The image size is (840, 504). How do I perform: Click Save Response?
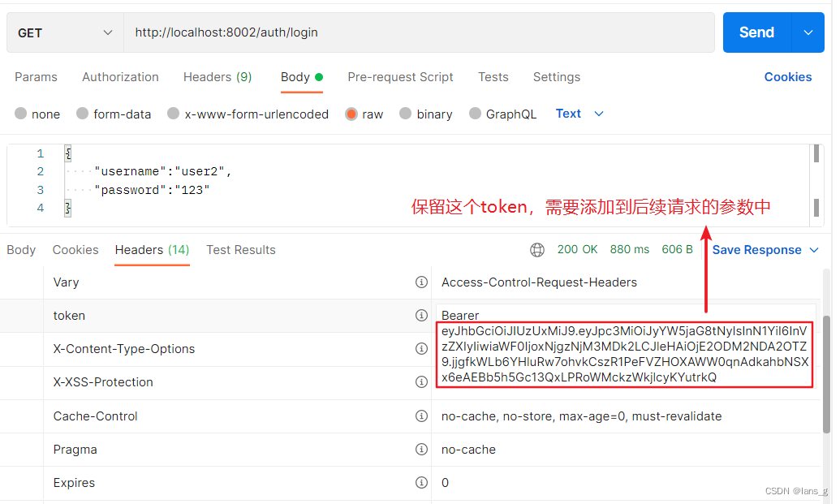pyautogui.click(x=757, y=250)
